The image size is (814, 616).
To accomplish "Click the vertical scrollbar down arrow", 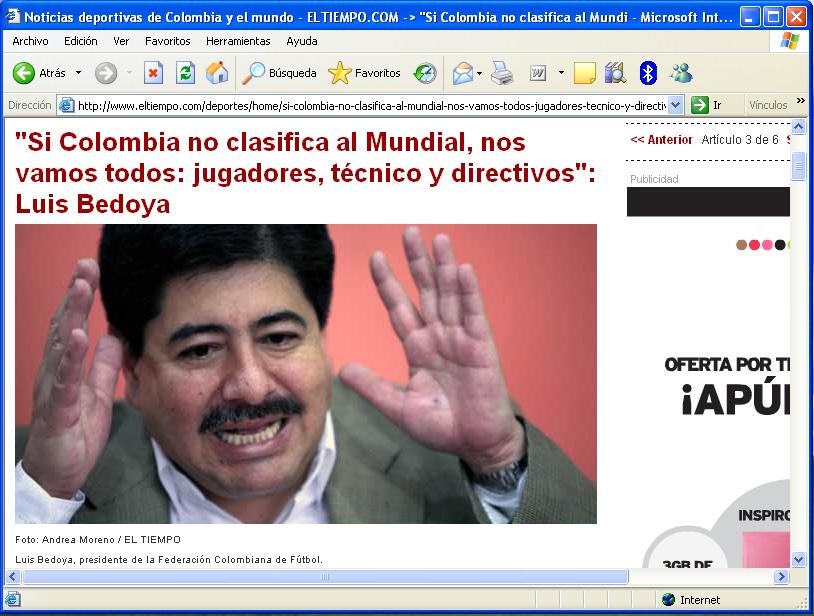I will [798, 559].
